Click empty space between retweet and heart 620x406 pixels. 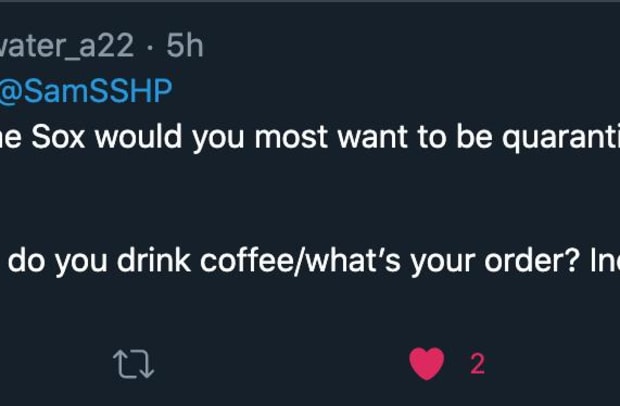[281, 364]
